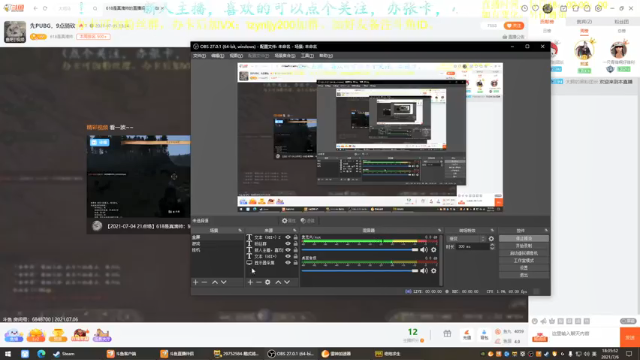Open the Scenes dock options icon
The width and height of the screenshot is (640, 360).
click(x=240, y=230)
